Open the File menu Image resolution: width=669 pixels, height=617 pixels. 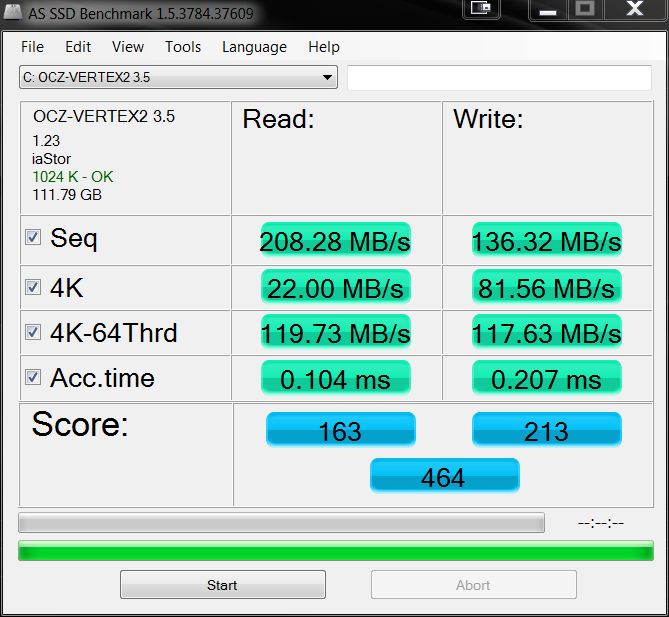(32, 47)
